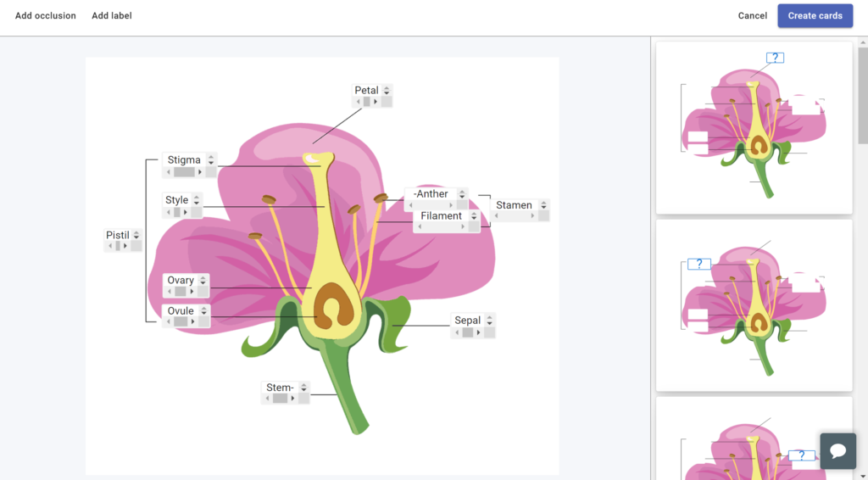Select the Style label text box
868x480 pixels.
click(x=176, y=200)
